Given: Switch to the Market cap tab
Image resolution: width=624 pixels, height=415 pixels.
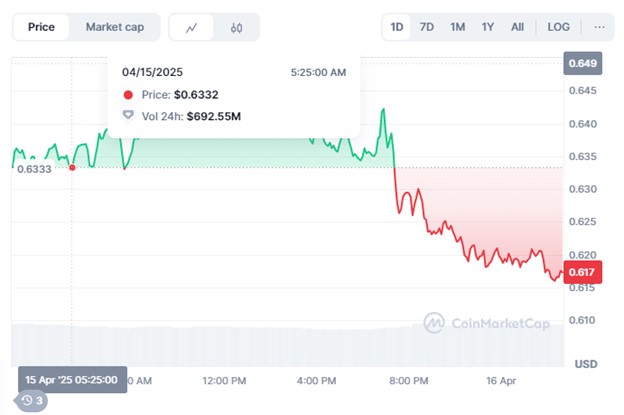Looking at the screenshot, I should pos(115,27).
